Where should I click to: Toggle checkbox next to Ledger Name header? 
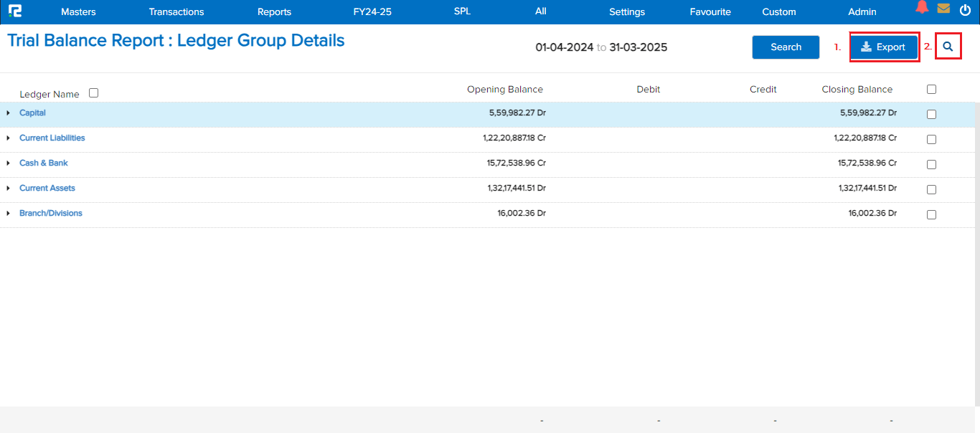(x=93, y=93)
